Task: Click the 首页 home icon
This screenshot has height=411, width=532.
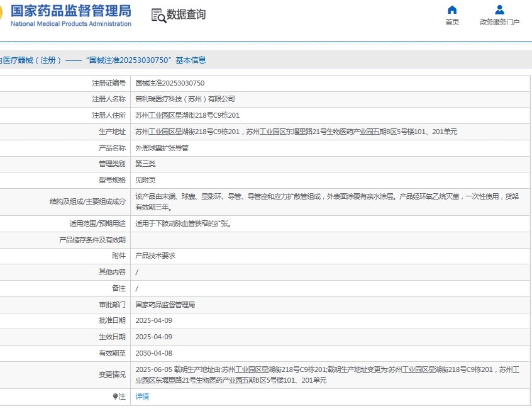Action: coord(452,9)
